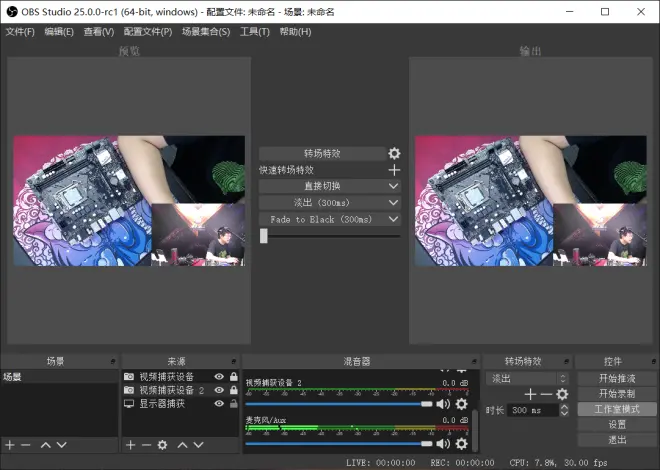This screenshot has height=470, width=660.
Task: Undock the 场景 panel via float icon
Action: tap(113, 361)
